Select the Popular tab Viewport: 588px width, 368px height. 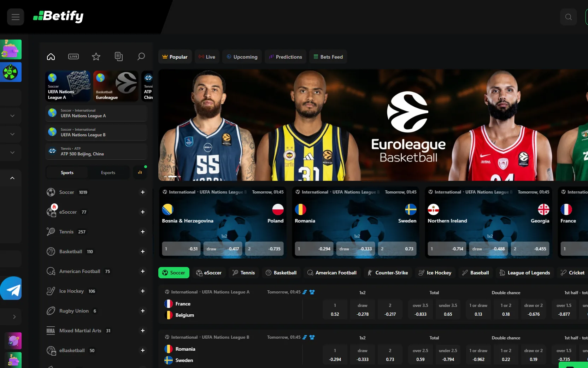pyautogui.click(x=175, y=57)
